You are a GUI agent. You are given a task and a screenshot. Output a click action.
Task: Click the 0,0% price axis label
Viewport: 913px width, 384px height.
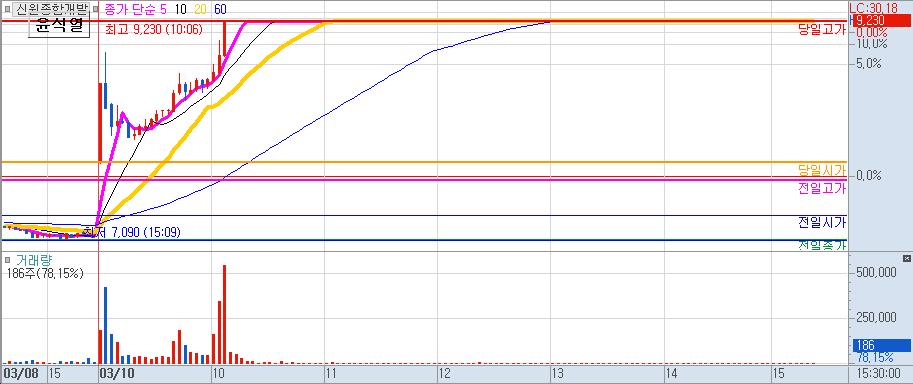click(868, 175)
